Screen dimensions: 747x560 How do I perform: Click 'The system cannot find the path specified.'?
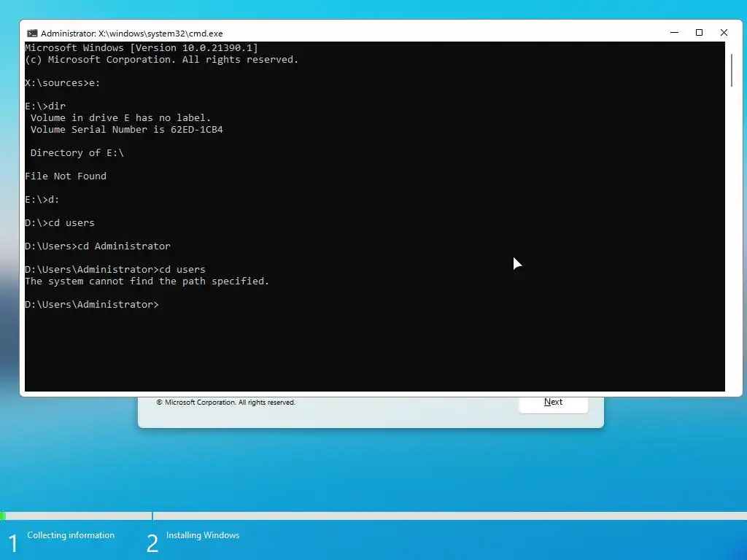[147, 281]
